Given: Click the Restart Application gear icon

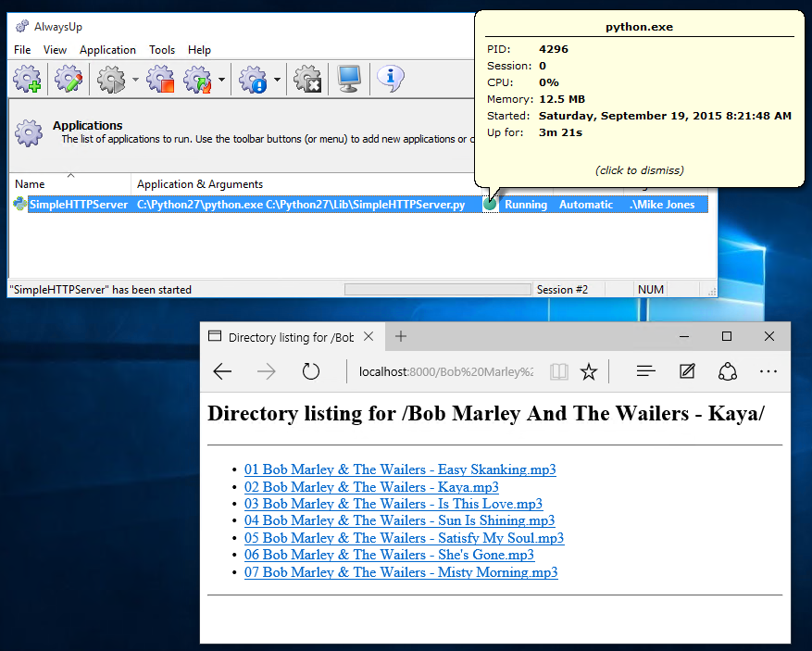Looking at the screenshot, I should coord(198,80).
